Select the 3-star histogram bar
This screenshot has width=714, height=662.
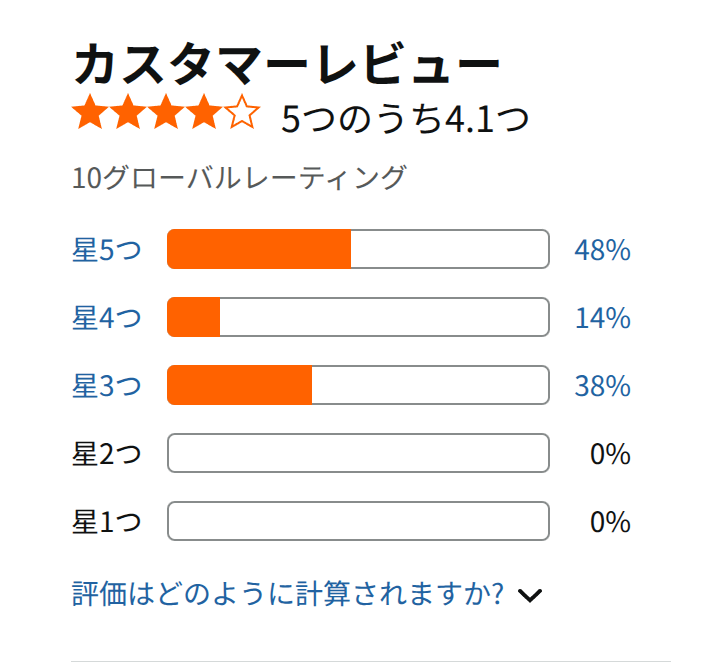coord(358,385)
